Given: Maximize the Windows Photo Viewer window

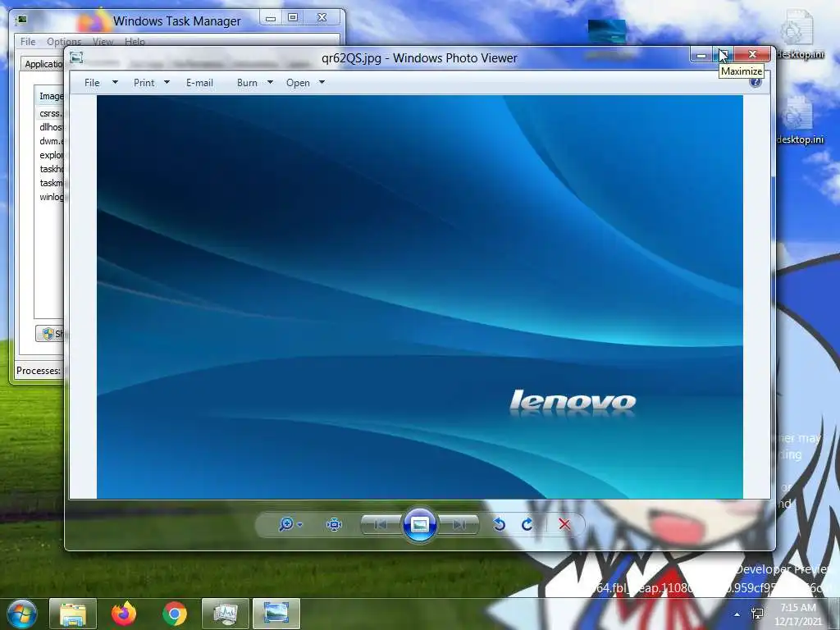Looking at the screenshot, I should (724, 55).
